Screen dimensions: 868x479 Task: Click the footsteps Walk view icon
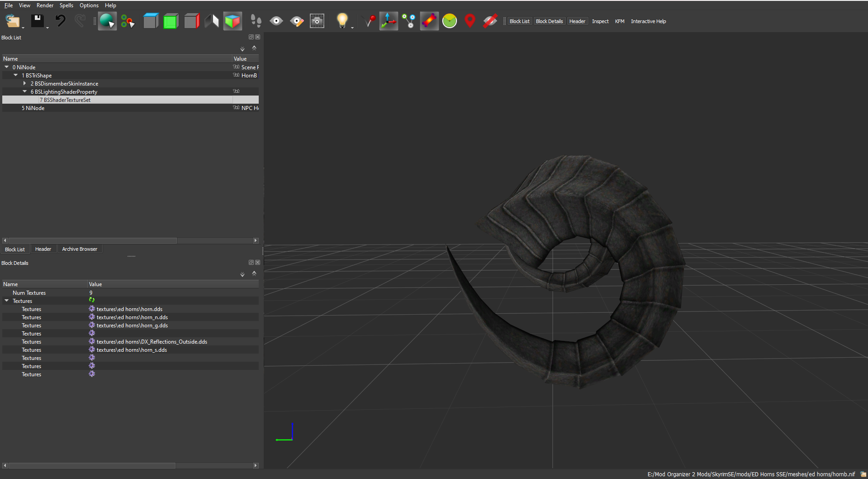[256, 21]
